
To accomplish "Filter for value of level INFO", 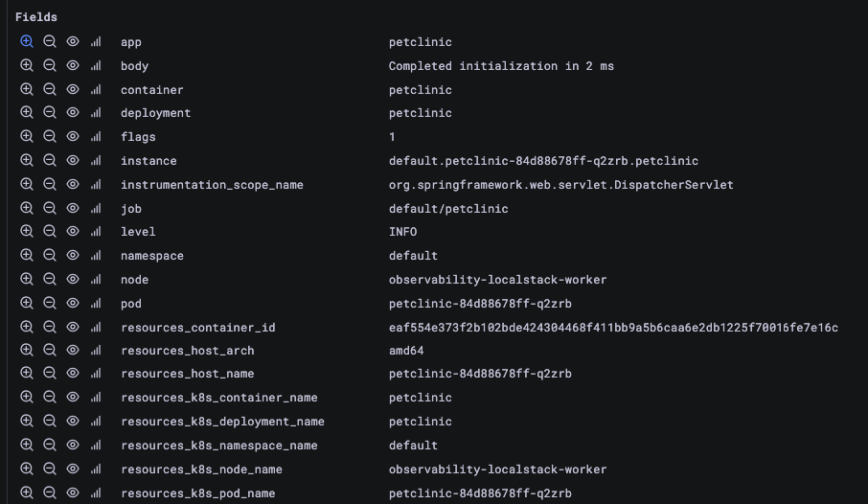I will [x=27, y=232].
